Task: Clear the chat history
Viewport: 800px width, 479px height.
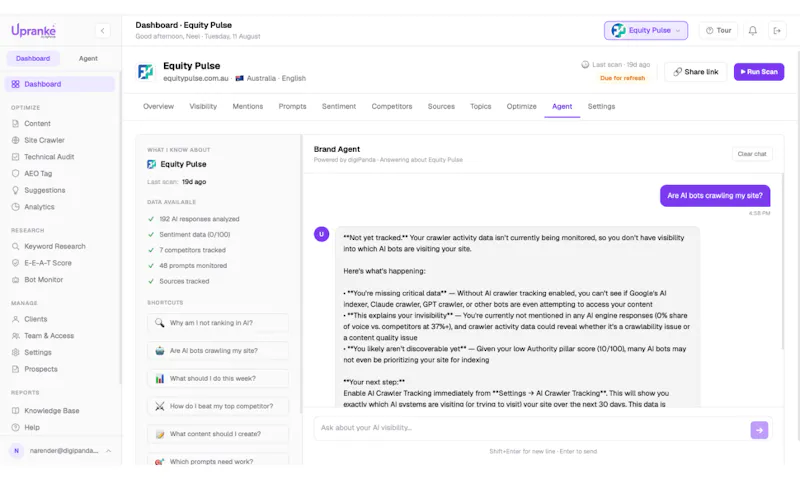Action: pos(752,154)
